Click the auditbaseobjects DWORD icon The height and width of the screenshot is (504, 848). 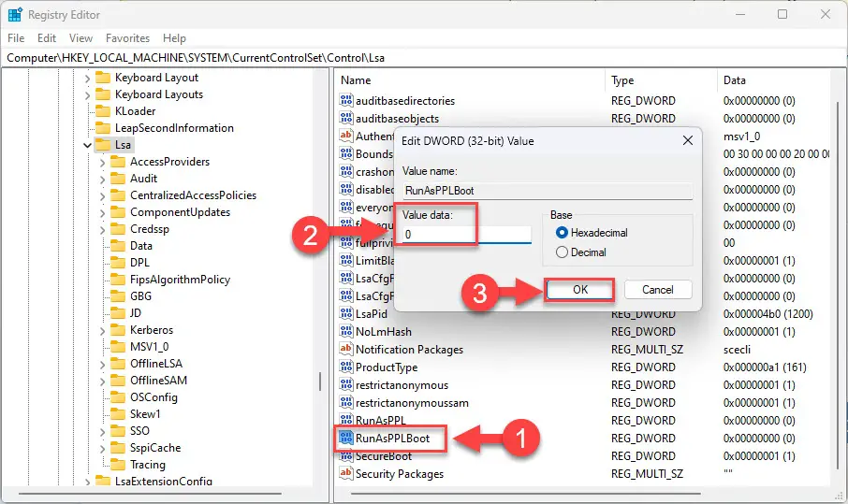tap(346, 119)
